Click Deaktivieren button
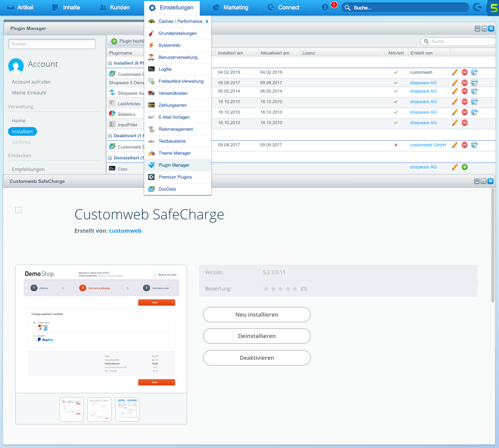 click(x=257, y=358)
